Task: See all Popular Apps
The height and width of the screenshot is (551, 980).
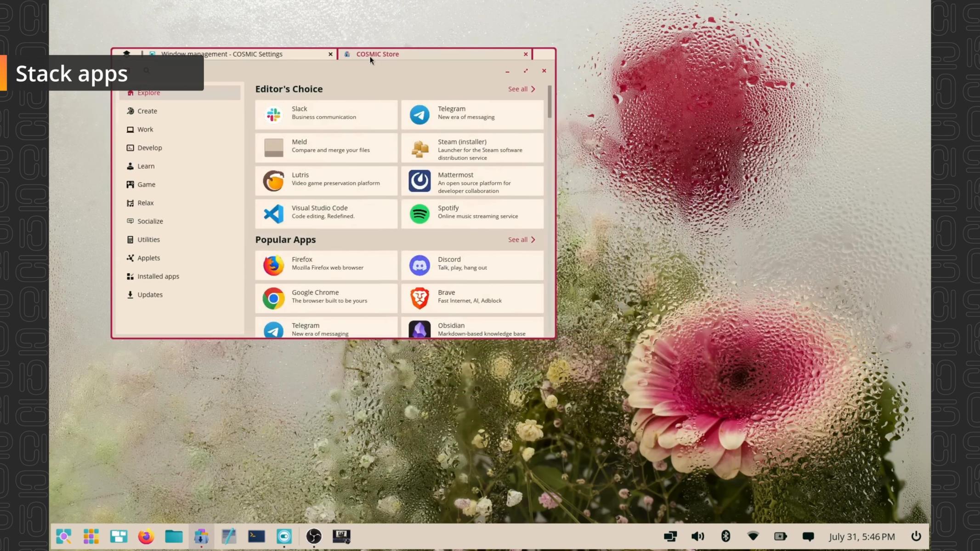Action: coord(521,239)
